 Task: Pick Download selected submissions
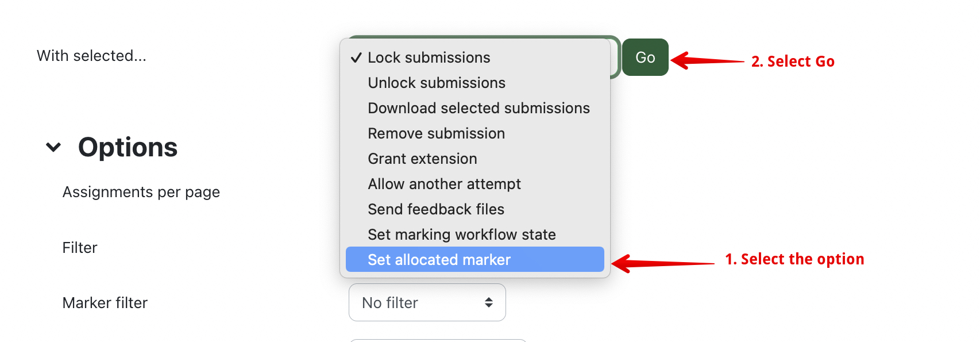coord(479,108)
